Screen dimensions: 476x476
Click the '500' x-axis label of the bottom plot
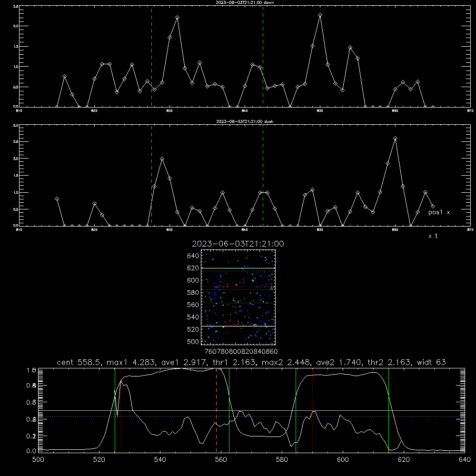[x=38, y=460]
